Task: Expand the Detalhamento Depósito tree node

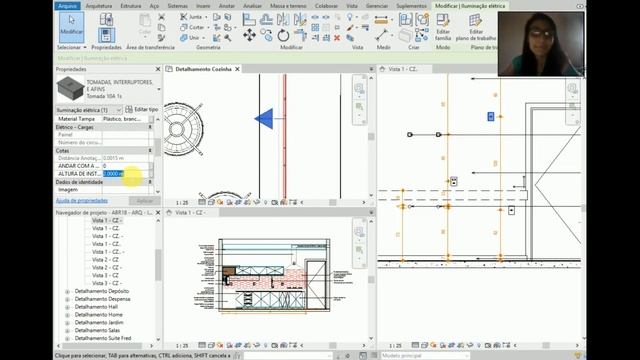Action: (68, 291)
